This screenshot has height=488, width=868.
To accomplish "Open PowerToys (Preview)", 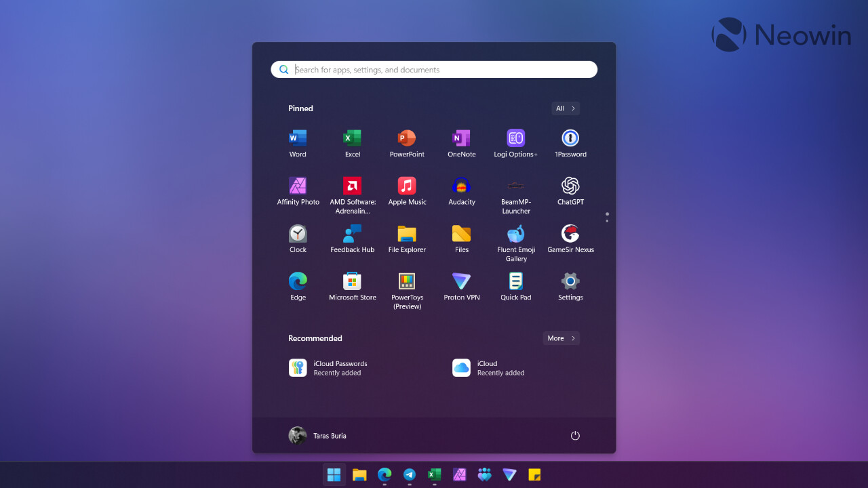I will (x=407, y=290).
